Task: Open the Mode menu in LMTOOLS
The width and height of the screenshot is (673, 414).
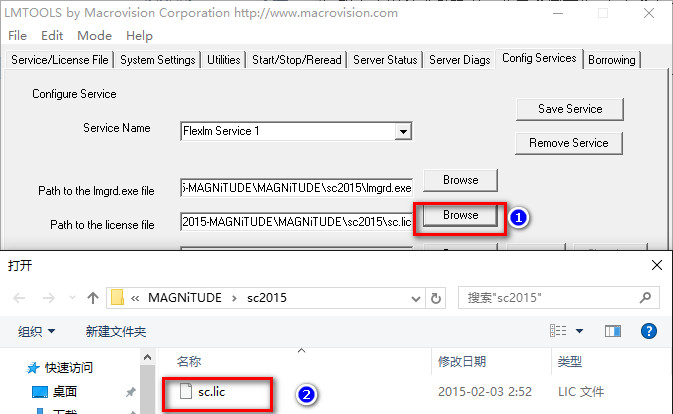Action: click(94, 36)
